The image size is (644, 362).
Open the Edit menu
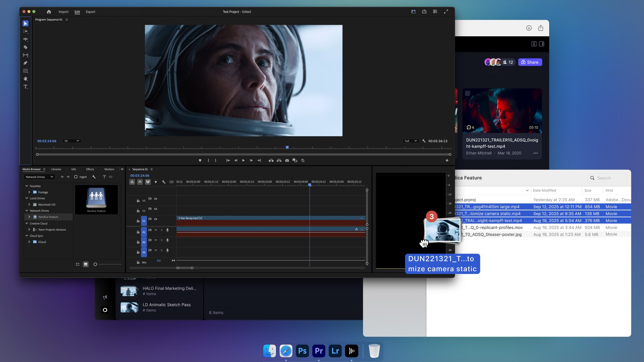click(x=77, y=12)
